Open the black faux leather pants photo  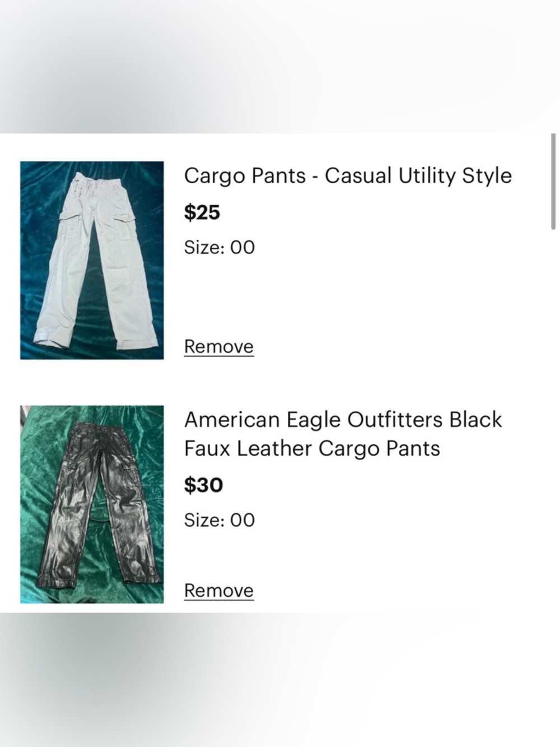point(92,504)
